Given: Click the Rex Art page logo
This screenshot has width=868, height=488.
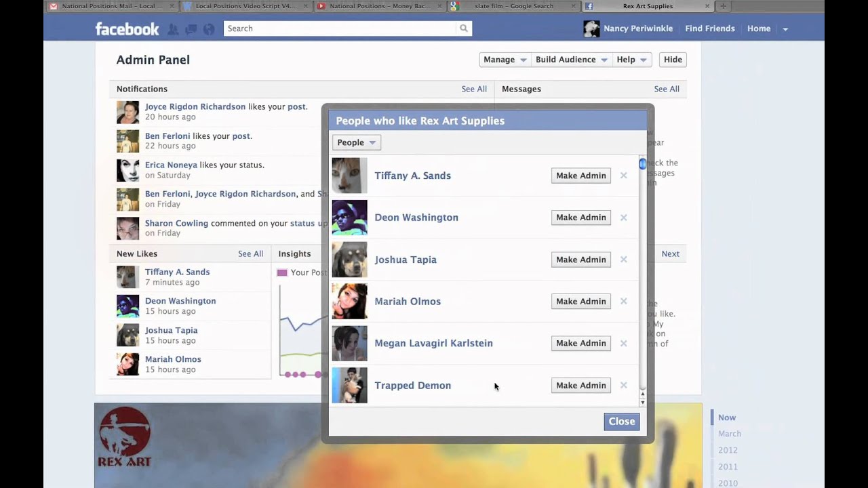Looking at the screenshot, I should 125,437.
